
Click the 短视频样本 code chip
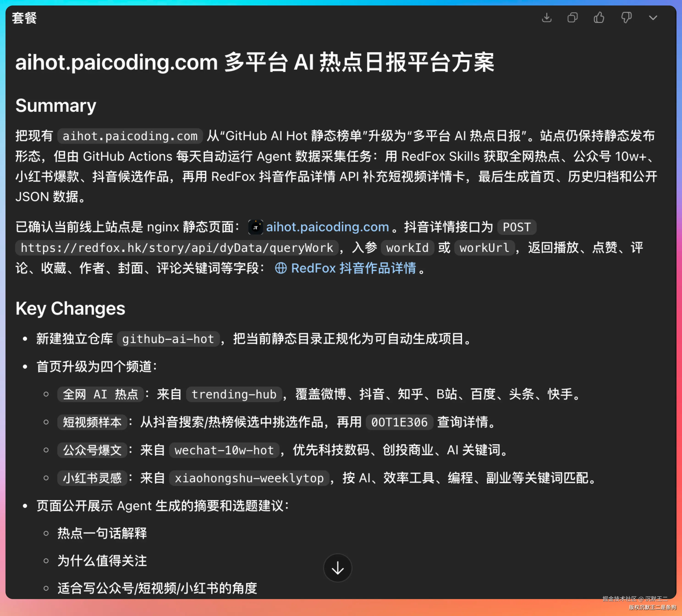click(x=92, y=422)
